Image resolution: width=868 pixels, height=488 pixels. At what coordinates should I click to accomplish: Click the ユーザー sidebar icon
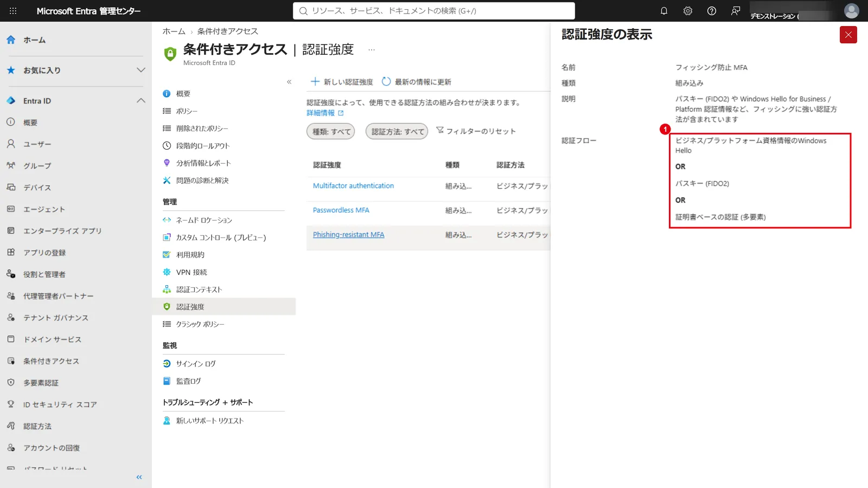point(11,144)
